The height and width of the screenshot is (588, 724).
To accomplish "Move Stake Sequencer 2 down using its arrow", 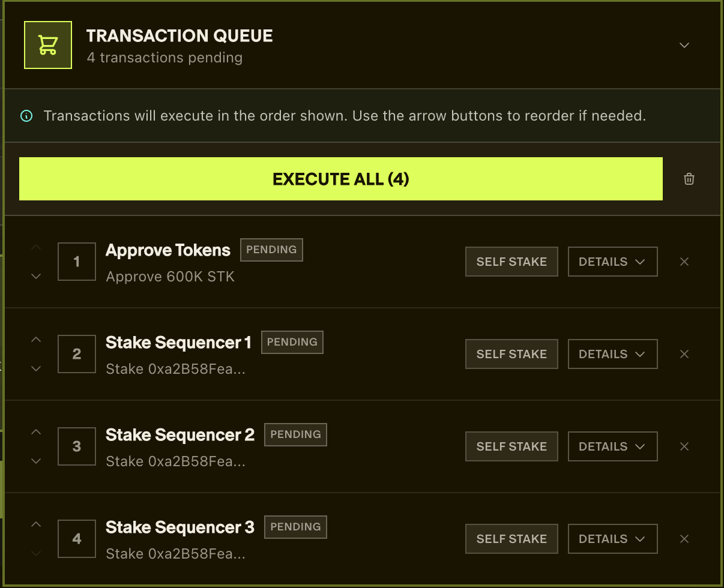I will [35, 461].
